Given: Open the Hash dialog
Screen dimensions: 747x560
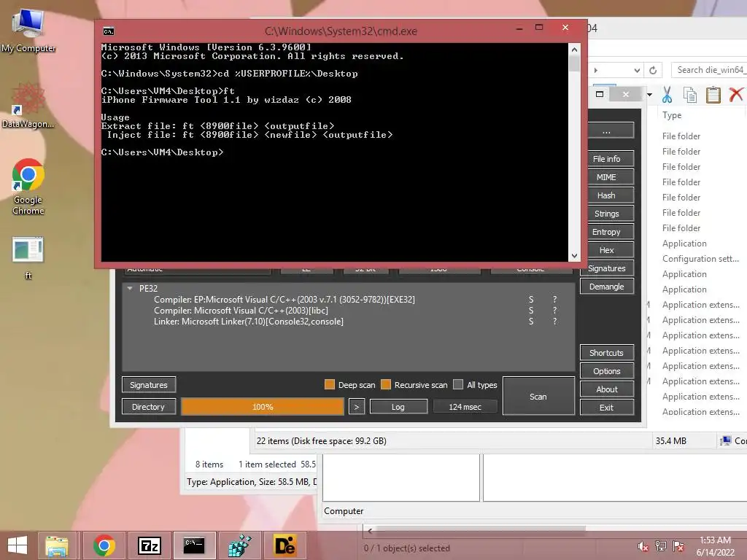Looking at the screenshot, I should [606, 195].
